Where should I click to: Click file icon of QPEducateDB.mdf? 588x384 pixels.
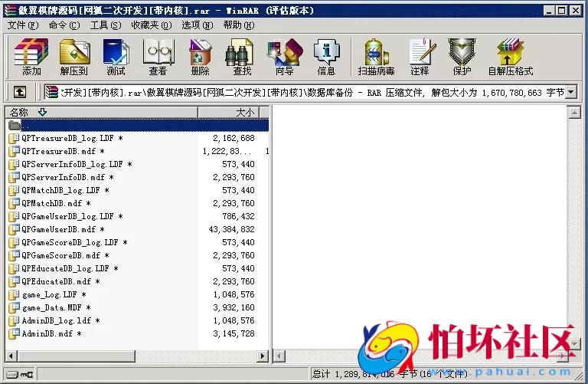[14, 281]
